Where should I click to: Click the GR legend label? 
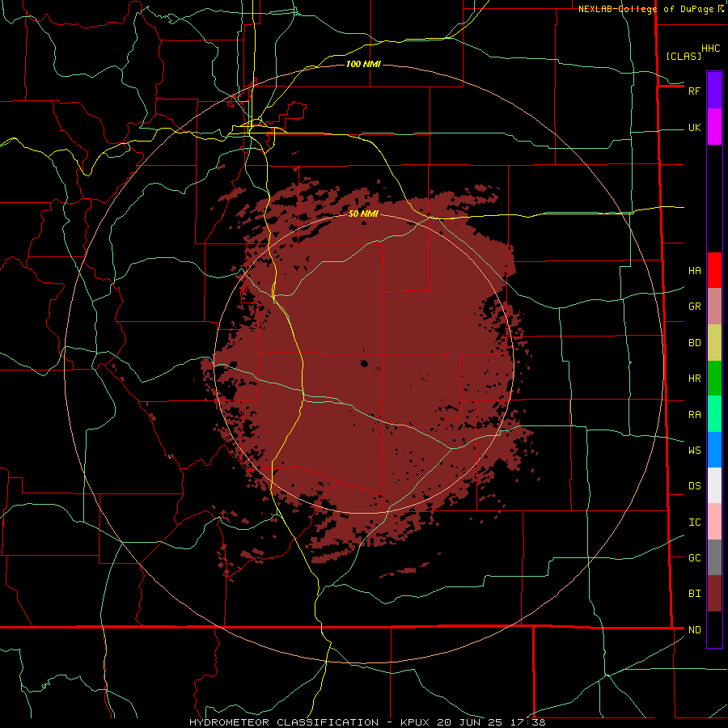(694, 307)
